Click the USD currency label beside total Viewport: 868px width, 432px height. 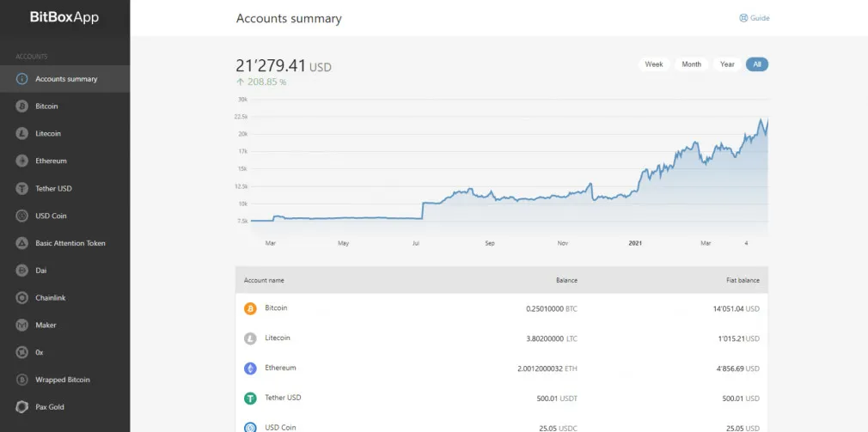pos(321,68)
